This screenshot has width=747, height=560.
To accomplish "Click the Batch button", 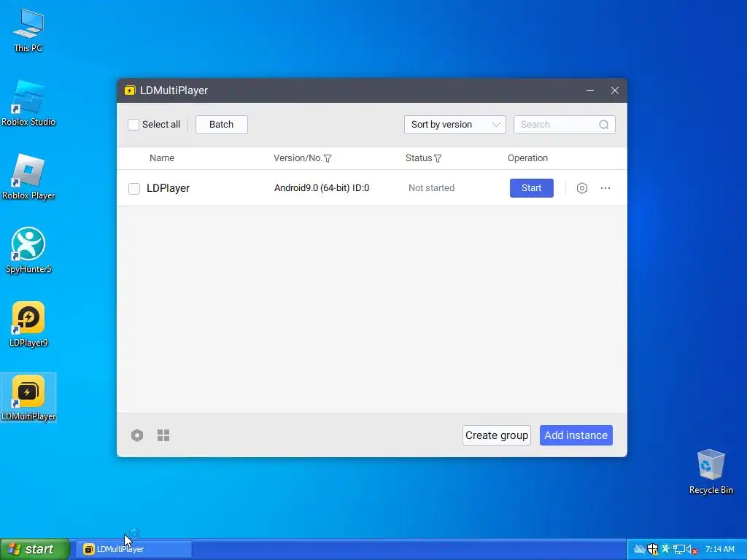I will (x=222, y=125).
